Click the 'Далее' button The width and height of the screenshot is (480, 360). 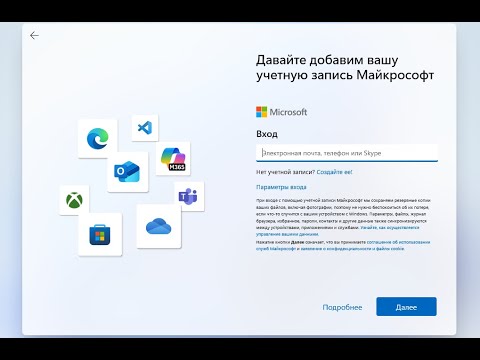[406, 307]
